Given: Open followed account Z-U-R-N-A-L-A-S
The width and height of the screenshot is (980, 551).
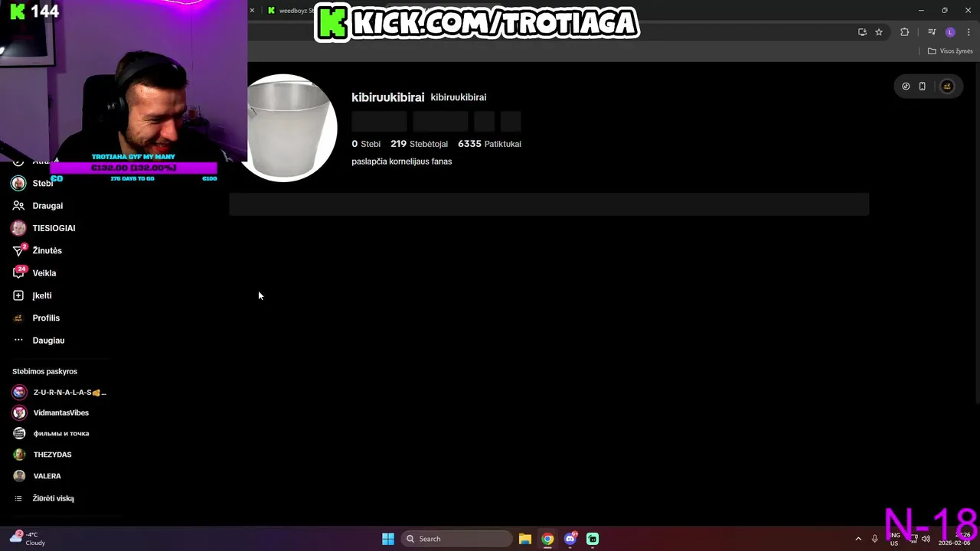Looking at the screenshot, I should pos(60,392).
